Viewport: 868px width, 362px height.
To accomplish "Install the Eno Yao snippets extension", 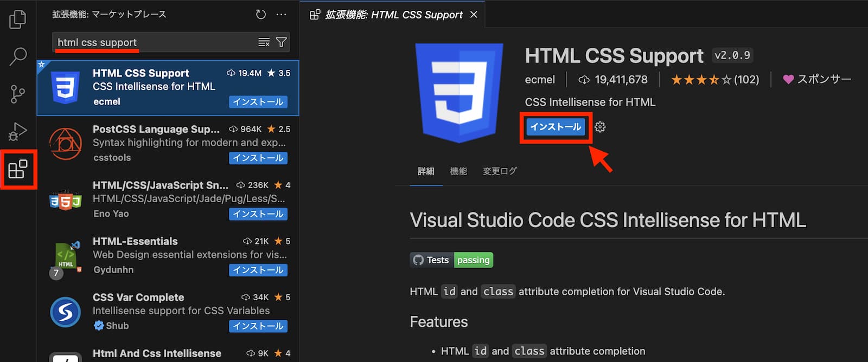I will coord(258,214).
